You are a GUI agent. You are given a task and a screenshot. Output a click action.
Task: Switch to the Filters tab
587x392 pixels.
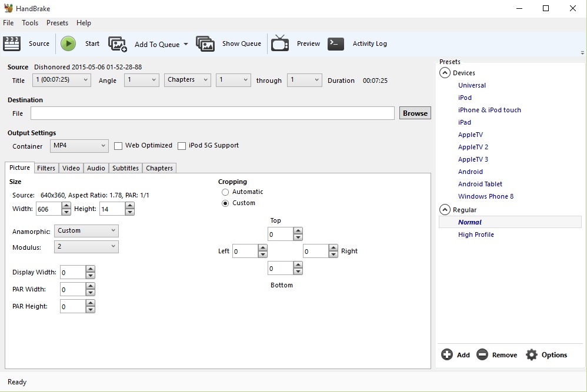coord(46,168)
